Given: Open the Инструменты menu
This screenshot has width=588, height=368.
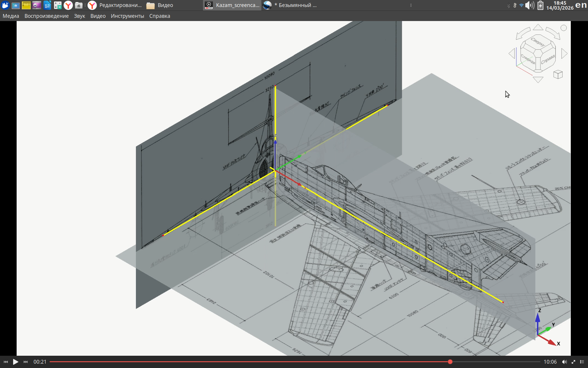Looking at the screenshot, I should tap(127, 16).
